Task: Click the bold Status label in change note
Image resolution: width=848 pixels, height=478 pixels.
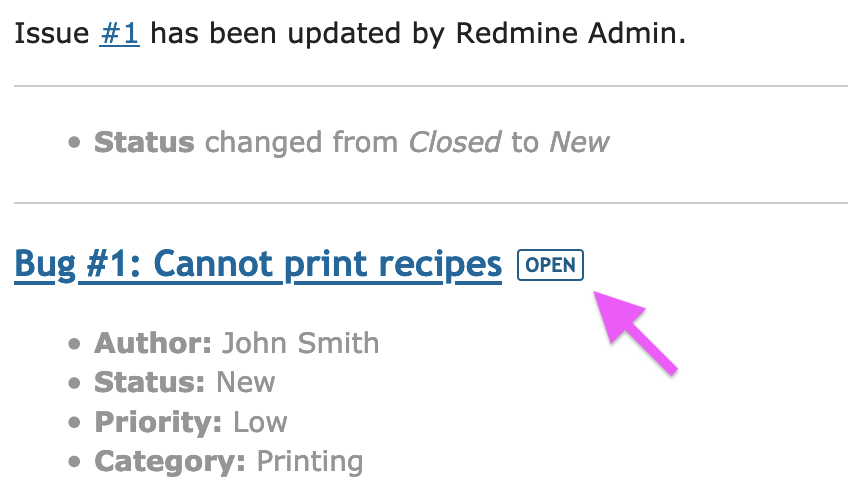Action: click(144, 142)
